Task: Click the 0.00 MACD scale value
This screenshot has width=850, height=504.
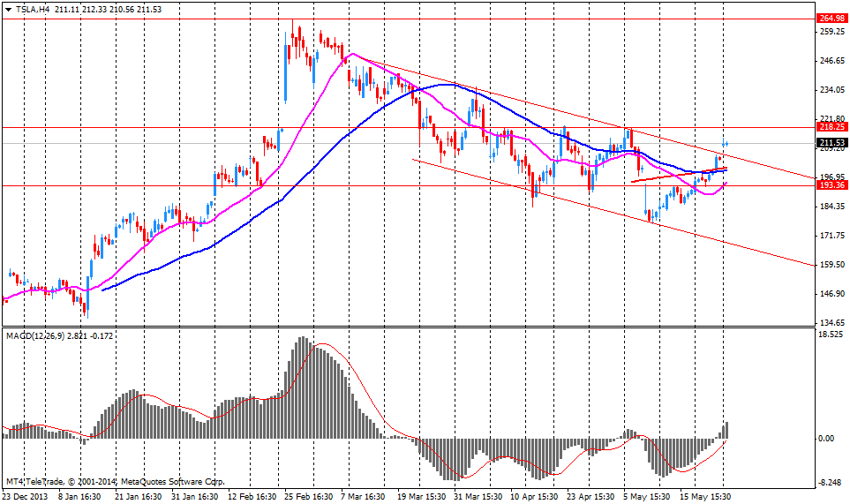Action: pos(827,439)
